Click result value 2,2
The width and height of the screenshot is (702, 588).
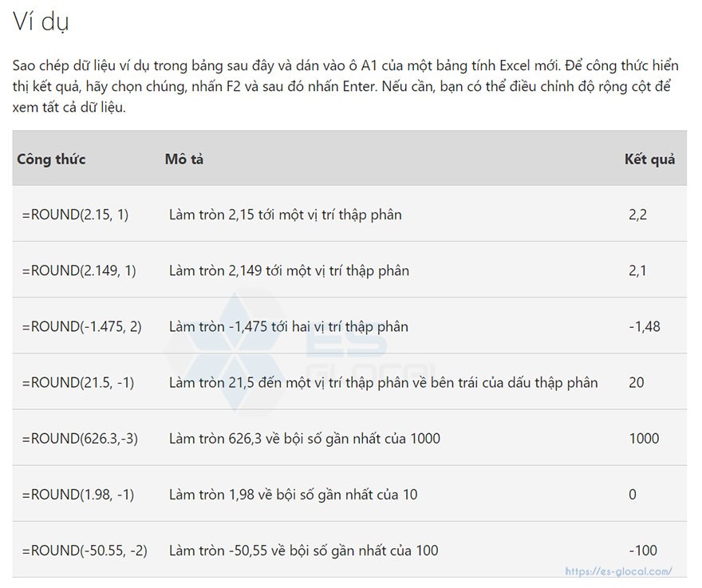[x=637, y=215]
